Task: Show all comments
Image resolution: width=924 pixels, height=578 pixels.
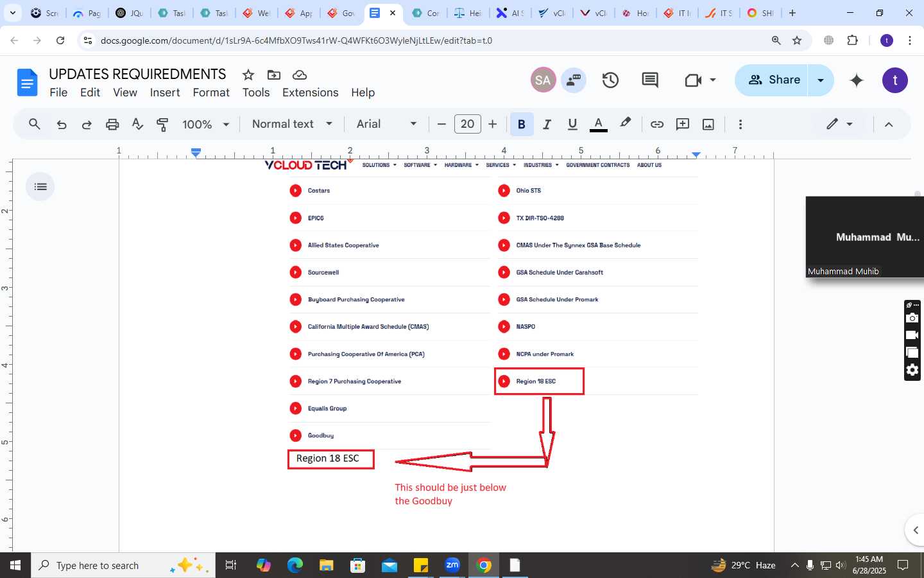Action: [650, 80]
